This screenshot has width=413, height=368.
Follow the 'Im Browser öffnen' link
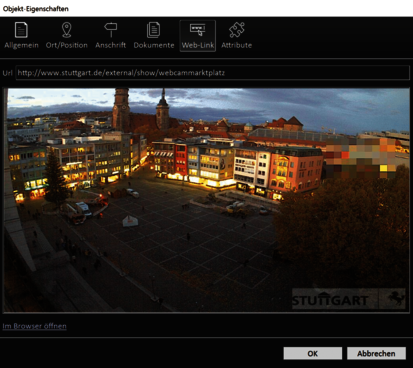click(34, 326)
